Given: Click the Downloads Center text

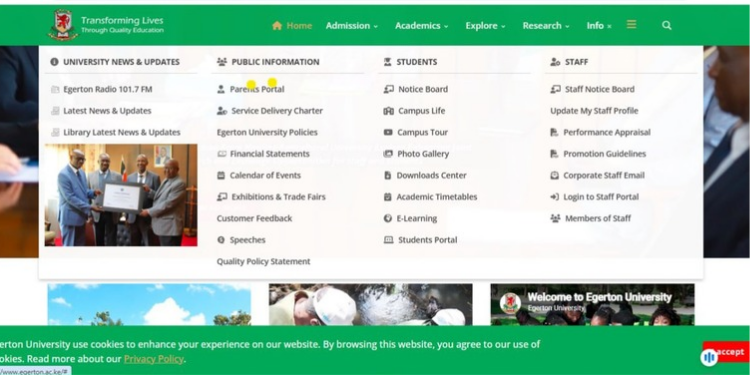Looking at the screenshot, I should tap(431, 176).
